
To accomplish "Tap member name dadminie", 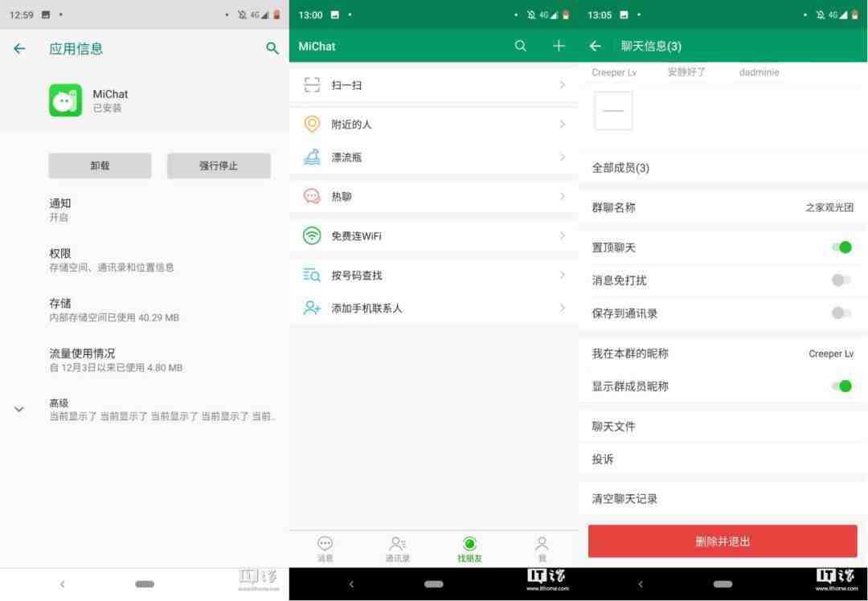I will [759, 72].
